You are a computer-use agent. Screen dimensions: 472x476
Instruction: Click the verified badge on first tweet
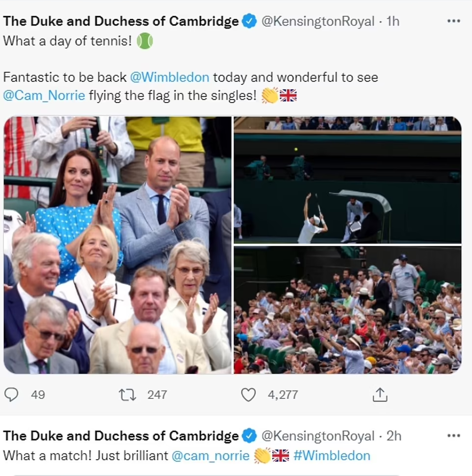[250, 22]
